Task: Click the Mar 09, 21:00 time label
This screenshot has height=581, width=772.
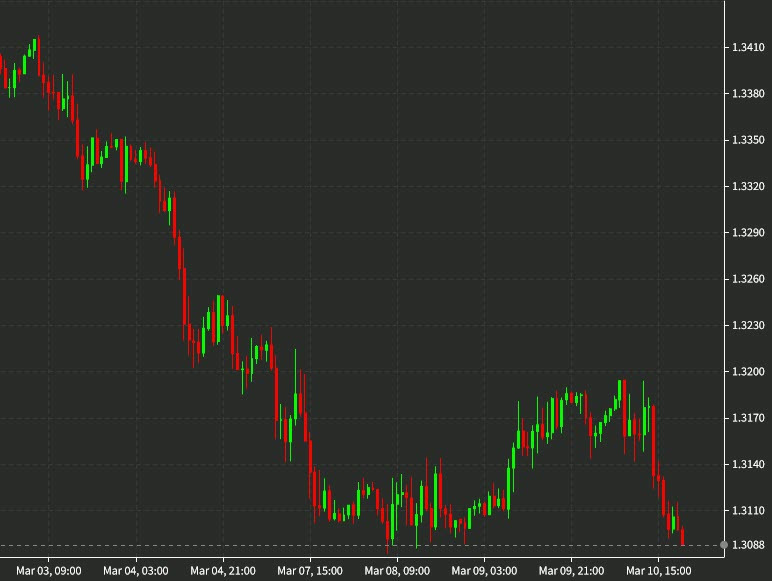Action: (x=572, y=571)
